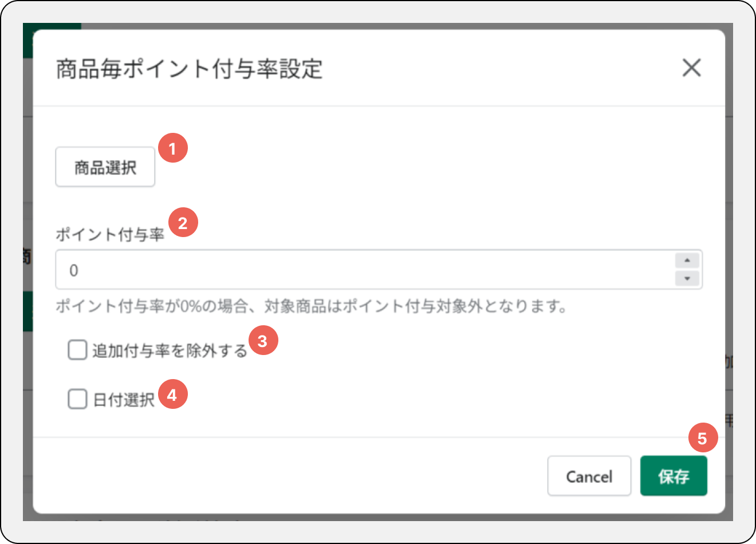Decrease point rate with down stepper arrow
Image resolution: width=756 pixels, height=544 pixels.
point(687,278)
